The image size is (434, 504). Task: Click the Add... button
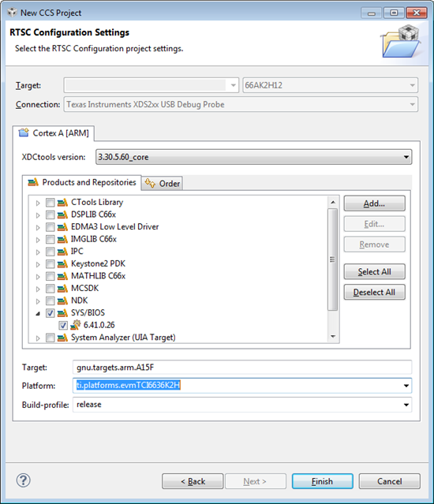pos(374,203)
